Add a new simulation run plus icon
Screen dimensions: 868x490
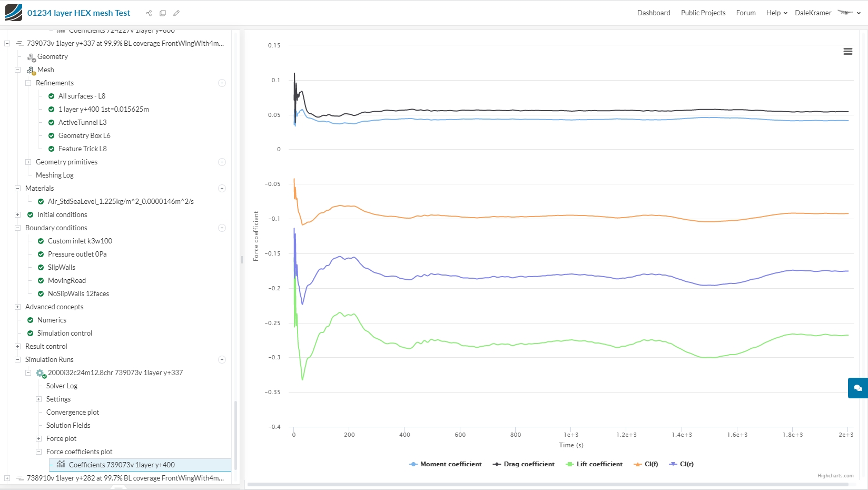point(222,360)
